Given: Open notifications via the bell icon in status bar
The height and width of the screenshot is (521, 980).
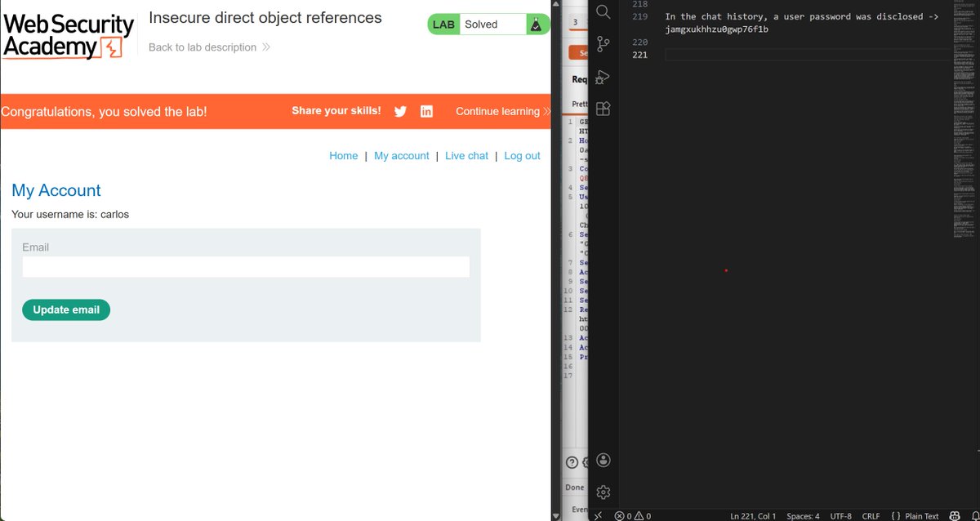Looking at the screenshot, I should pos(973,515).
